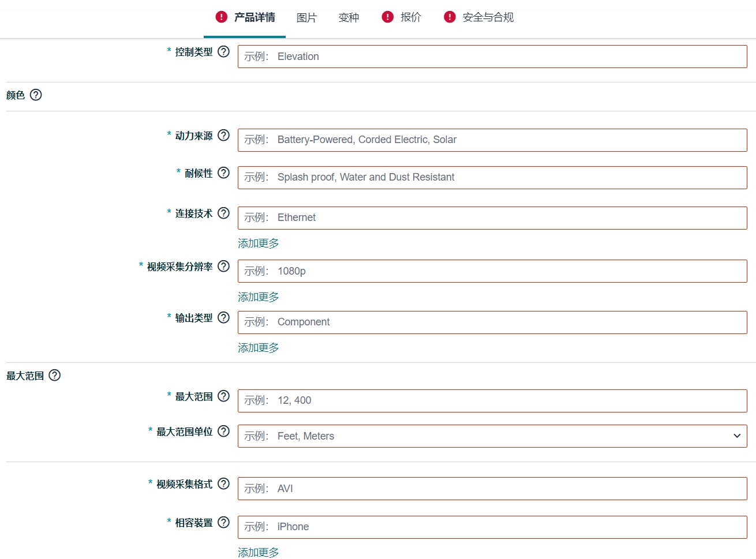Click help icon next to 控制类型

[x=223, y=52]
